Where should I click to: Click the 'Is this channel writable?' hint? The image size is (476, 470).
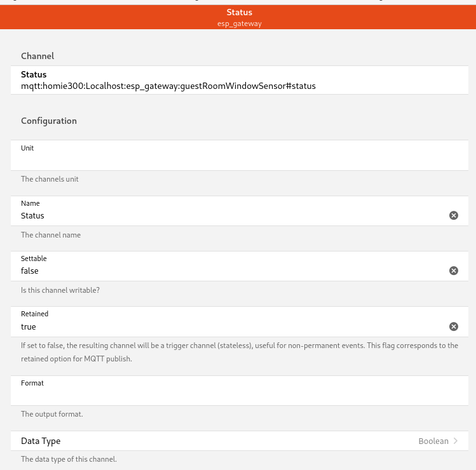click(60, 290)
